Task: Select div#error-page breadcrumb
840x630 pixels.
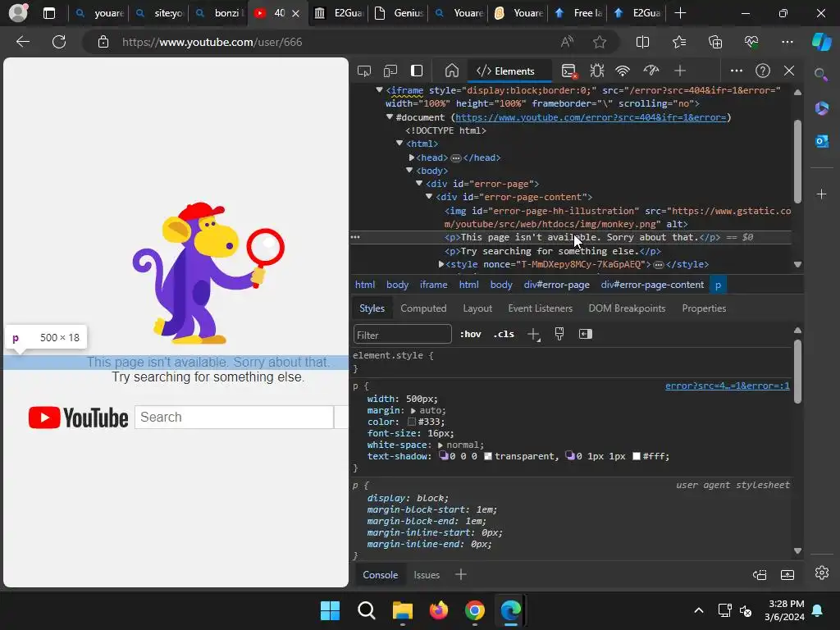Action: click(557, 285)
